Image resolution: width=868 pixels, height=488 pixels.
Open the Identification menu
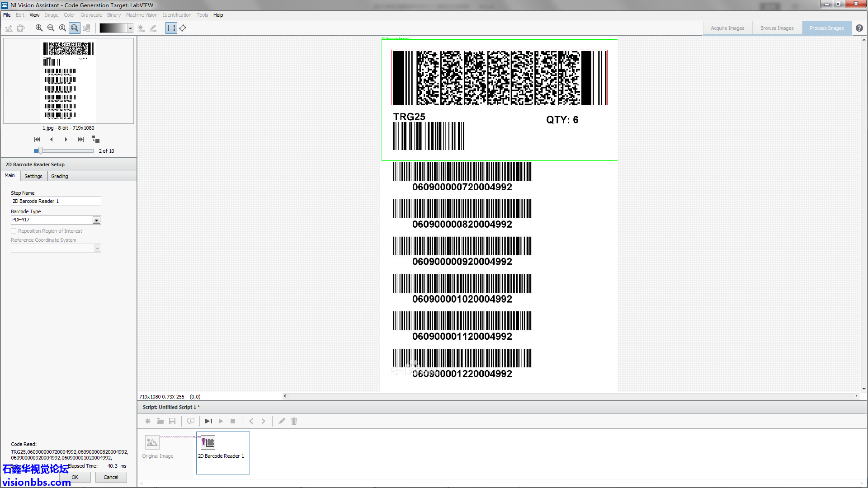tap(177, 15)
